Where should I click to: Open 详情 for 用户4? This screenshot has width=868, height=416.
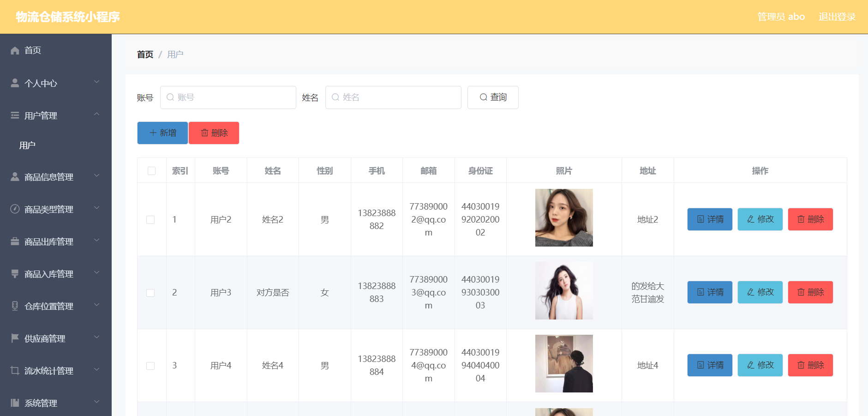coord(710,365)
